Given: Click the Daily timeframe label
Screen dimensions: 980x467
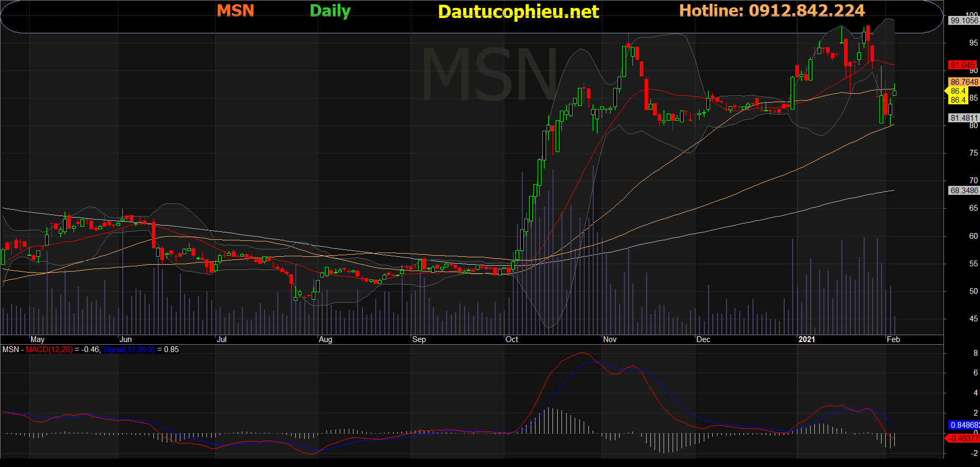Looking at the screenshot, I should 330,11.
